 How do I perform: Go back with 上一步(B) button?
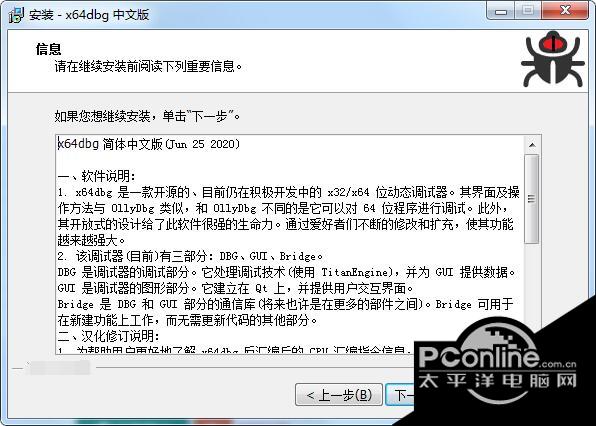[x=339, y=395]
